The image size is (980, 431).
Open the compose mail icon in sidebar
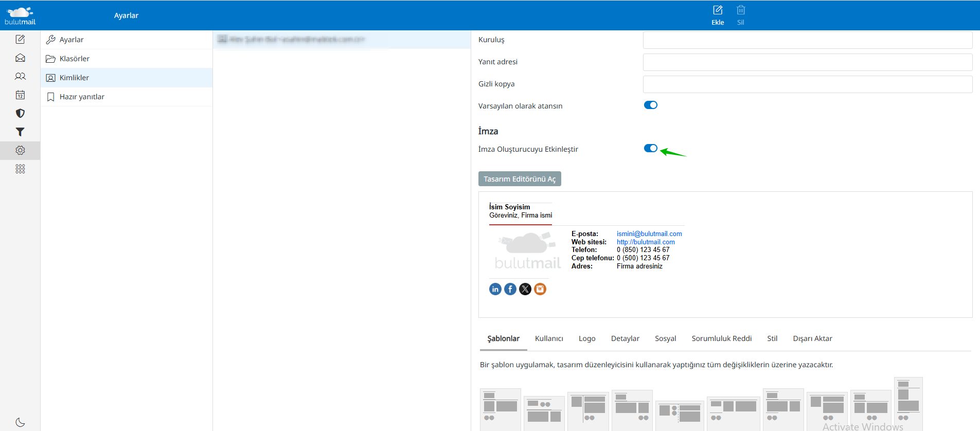coord(20,39)
